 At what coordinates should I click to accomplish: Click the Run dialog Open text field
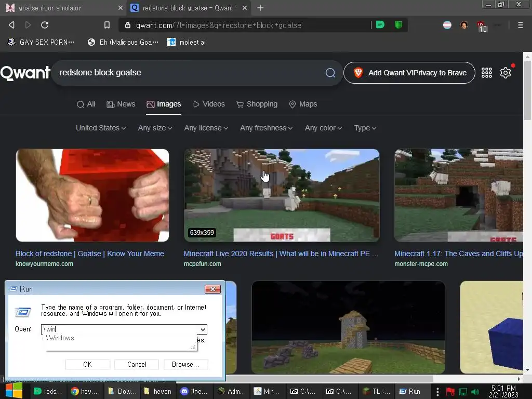(x=120, y=329)
